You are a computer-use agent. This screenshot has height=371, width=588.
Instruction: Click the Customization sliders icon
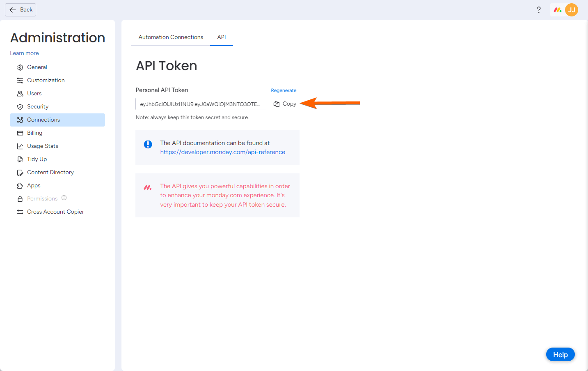[20, 81]
